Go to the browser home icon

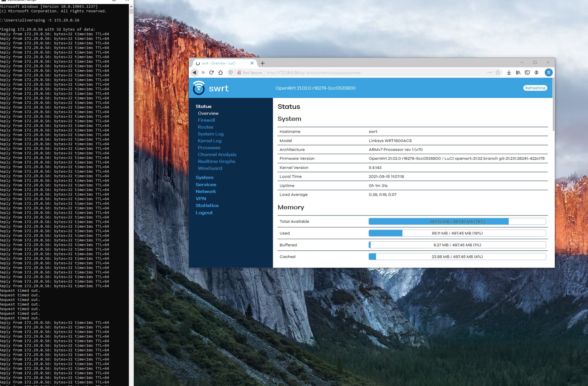point(221,73)
